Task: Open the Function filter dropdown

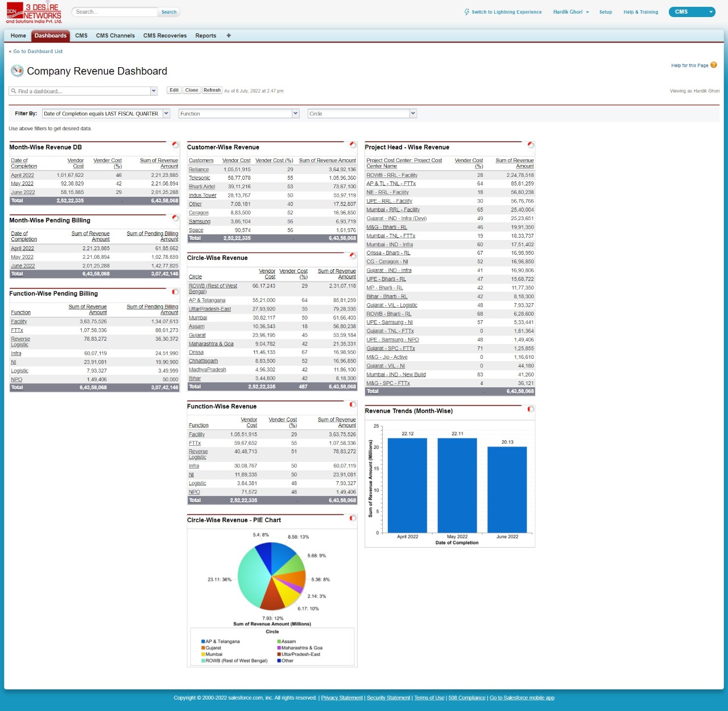Action: (x=296, y=114)
